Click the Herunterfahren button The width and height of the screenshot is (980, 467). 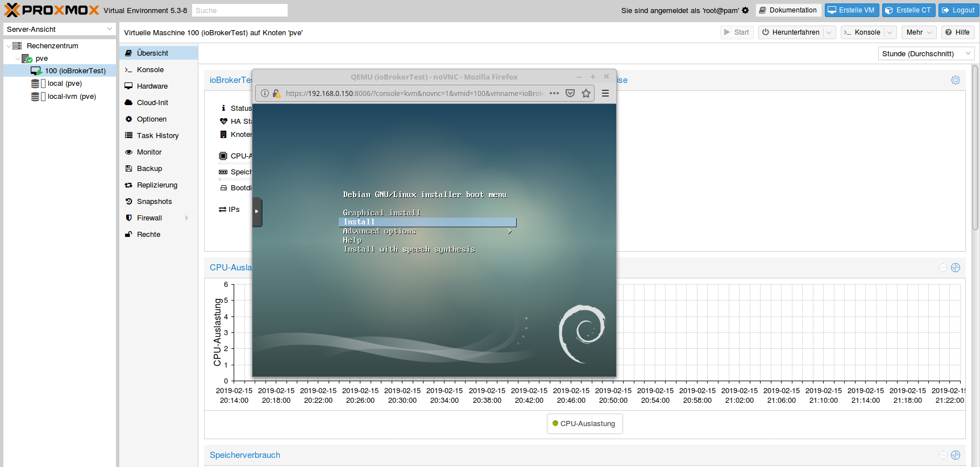coord(791,32)
